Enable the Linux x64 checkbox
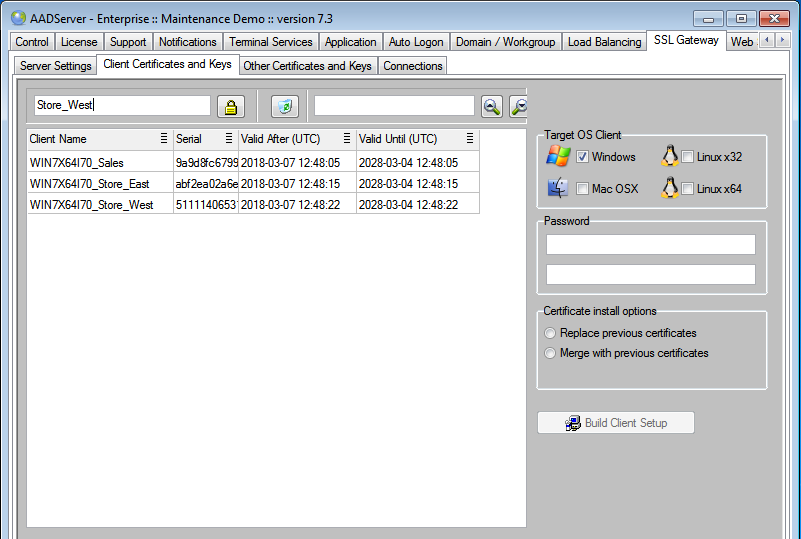Viewport: 801px width, 539px height. (x=688, y=190)
